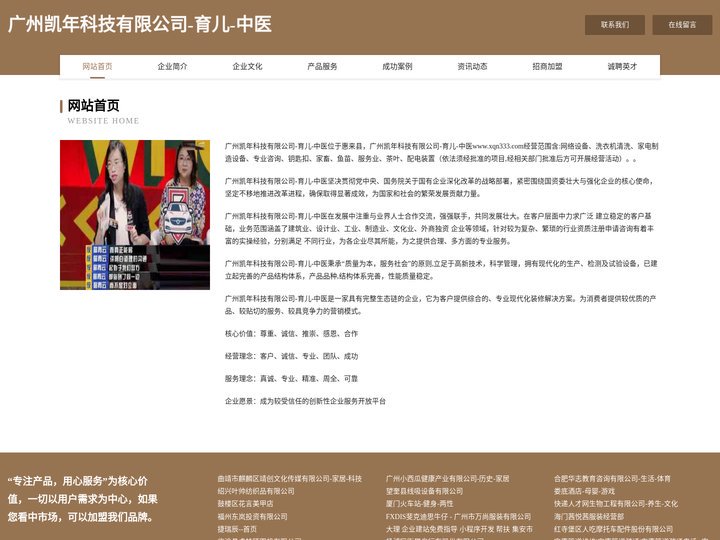Open link 捷瑞辰--首页
This screenshot has width=720, height=540.
point(237,529)
